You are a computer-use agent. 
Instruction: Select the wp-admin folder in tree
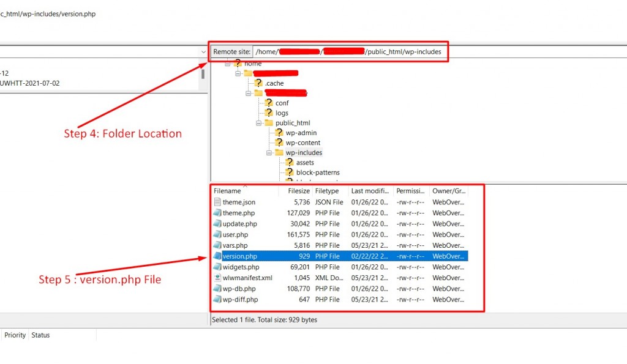[x=301, y=133]
